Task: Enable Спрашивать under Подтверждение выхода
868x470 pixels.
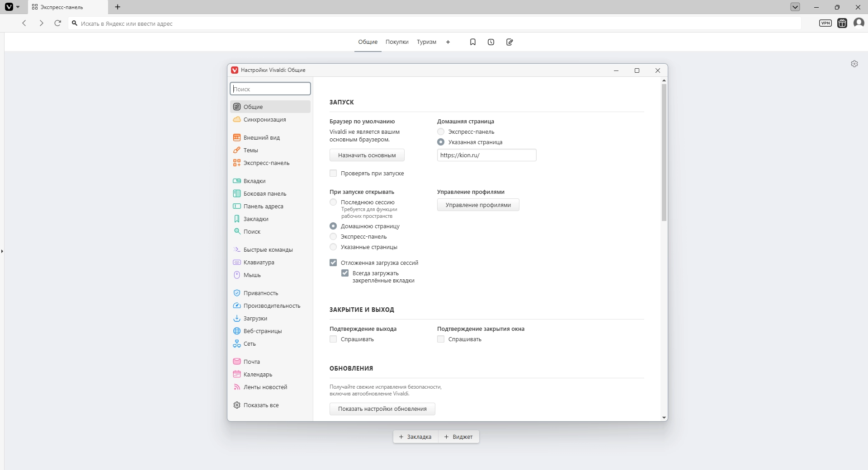Action: (x=333, y=339)
